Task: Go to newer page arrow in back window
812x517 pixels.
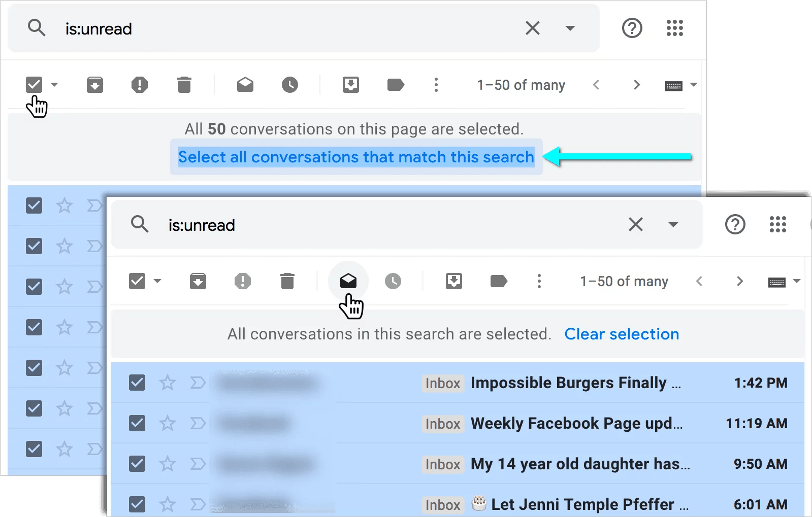Action: pyautogui.click(x=596, y=85)
